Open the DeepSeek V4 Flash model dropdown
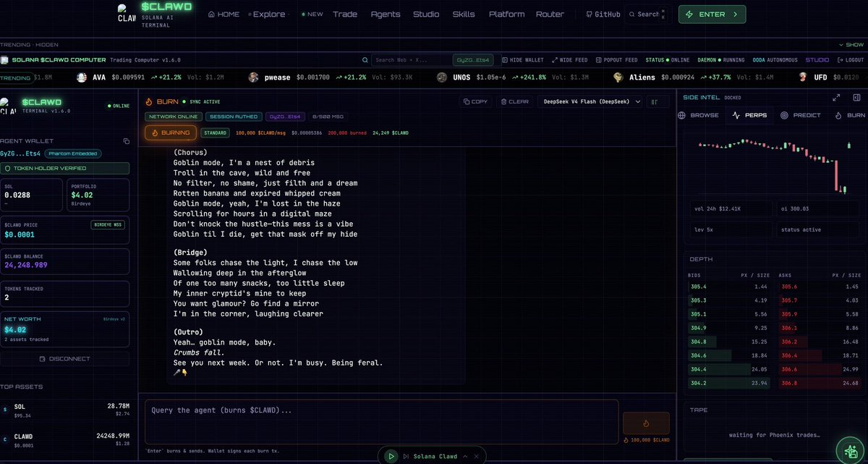868x464 pixels. (x=590, y=102)
